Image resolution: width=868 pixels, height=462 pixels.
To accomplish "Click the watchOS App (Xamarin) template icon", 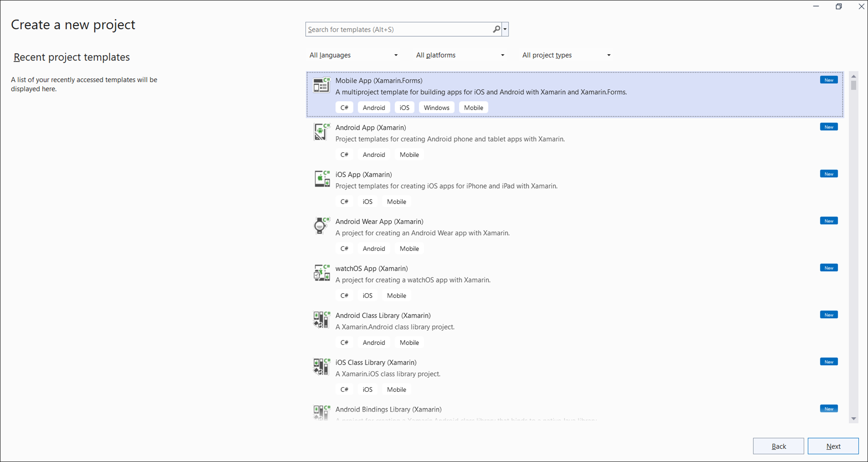I will 321,273.
